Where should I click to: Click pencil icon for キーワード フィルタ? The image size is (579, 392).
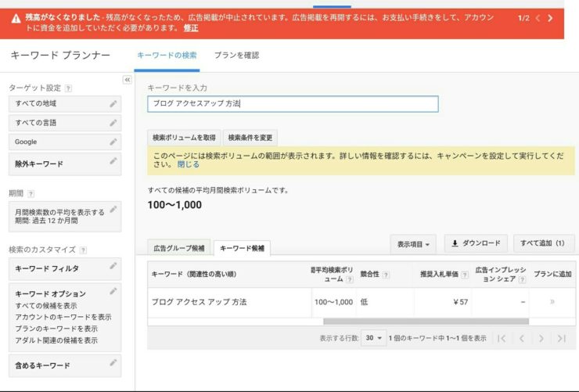pyautogui.click(x=113, y=267)
